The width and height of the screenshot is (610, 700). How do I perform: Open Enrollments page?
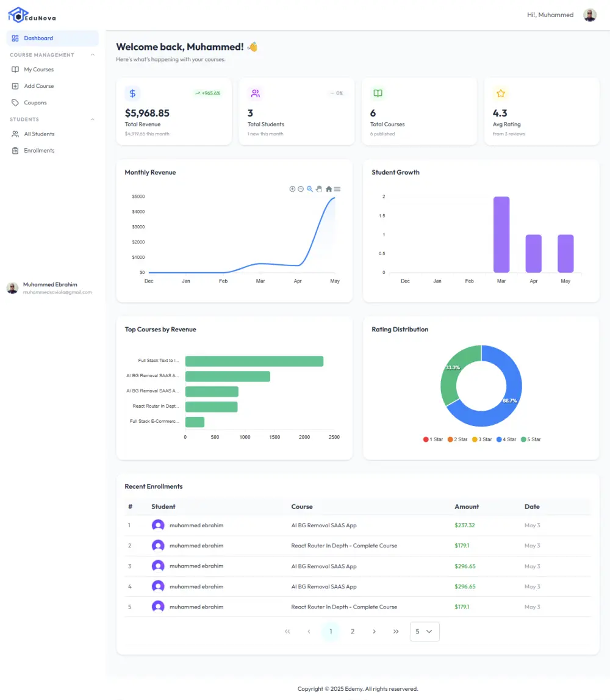coord(52,151)
